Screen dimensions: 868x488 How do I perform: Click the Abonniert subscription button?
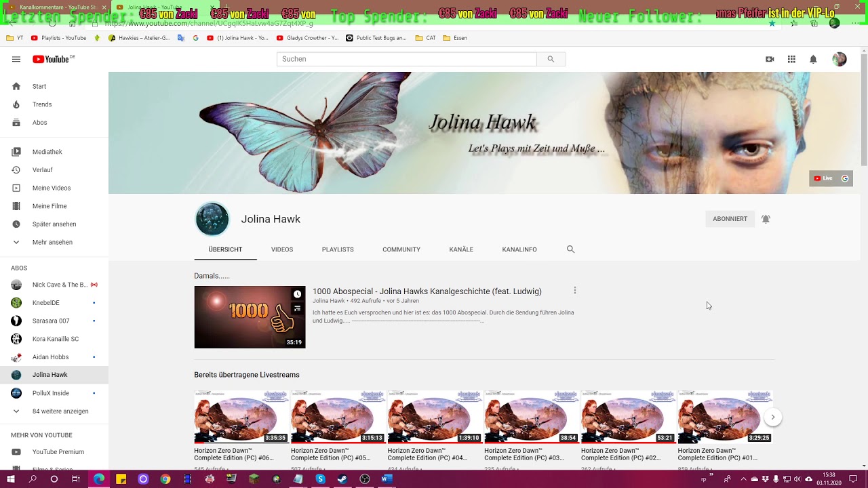pos(730,219)
